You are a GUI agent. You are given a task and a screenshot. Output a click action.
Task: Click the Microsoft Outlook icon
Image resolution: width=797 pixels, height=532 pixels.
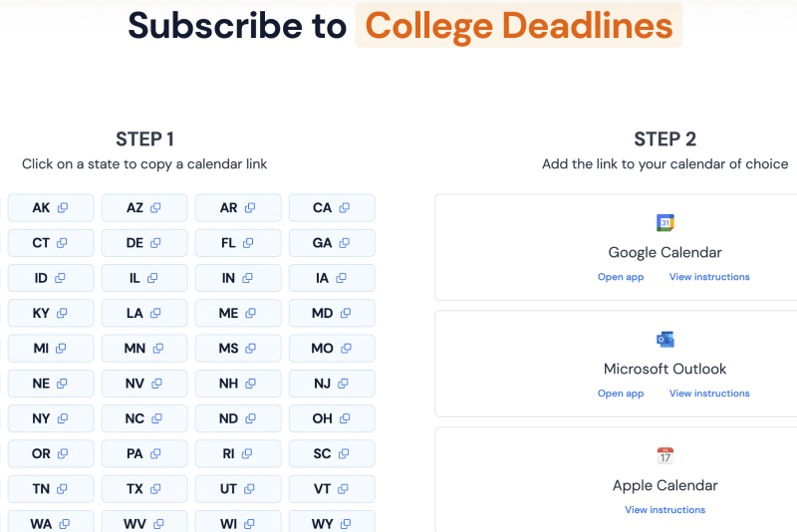pyautogui.click(x=664, y=340)
